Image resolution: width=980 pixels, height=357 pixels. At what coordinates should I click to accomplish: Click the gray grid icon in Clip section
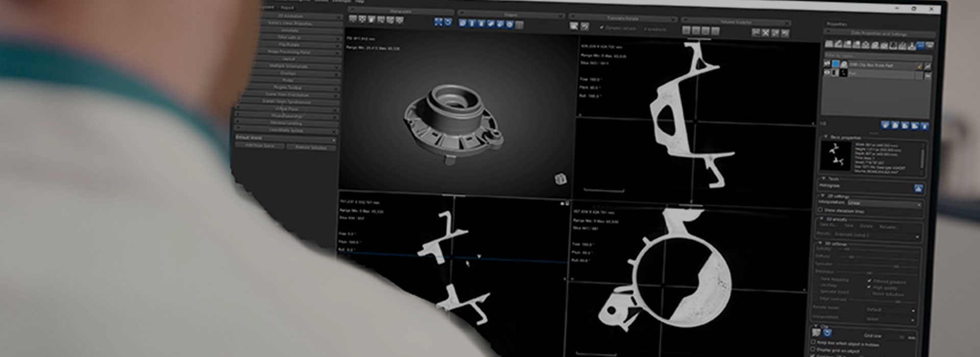pos(816,333)
